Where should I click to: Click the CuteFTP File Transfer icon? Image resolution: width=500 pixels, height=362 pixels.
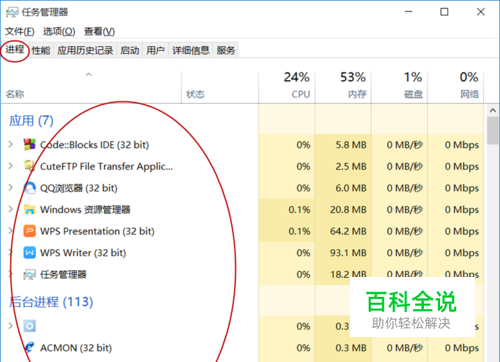pyautogui.click(x=29, y=166)
